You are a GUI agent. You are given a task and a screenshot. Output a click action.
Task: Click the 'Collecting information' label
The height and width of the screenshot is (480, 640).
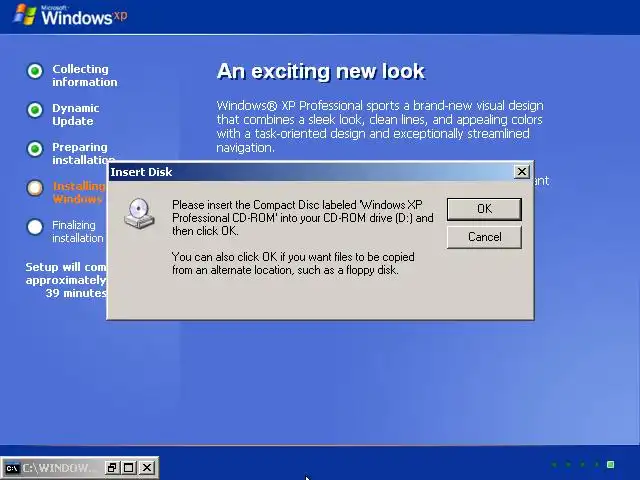(x=84, y=76)
